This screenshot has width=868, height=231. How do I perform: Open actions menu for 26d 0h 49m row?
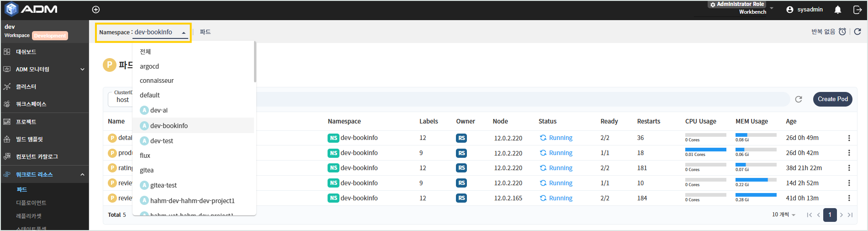(849, 138)
